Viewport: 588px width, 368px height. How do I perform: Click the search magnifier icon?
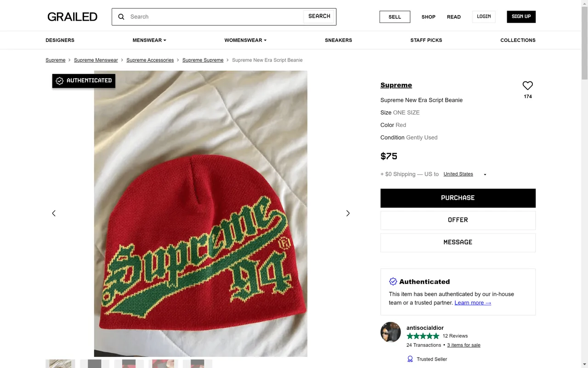121,17
